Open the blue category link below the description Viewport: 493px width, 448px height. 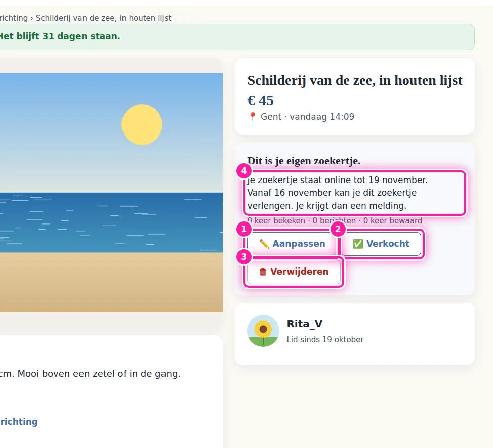tap(19, 422)
